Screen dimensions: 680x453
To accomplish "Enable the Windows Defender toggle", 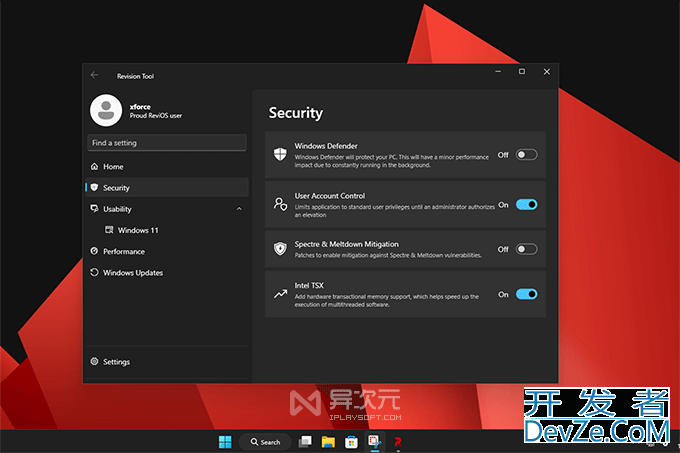I will [x=526, y=155].
